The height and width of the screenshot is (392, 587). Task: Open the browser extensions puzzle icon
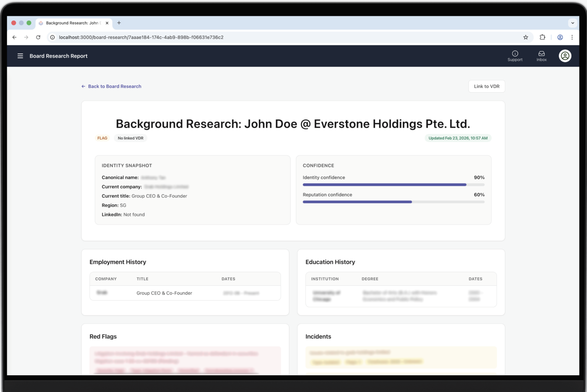coord(542,37)
